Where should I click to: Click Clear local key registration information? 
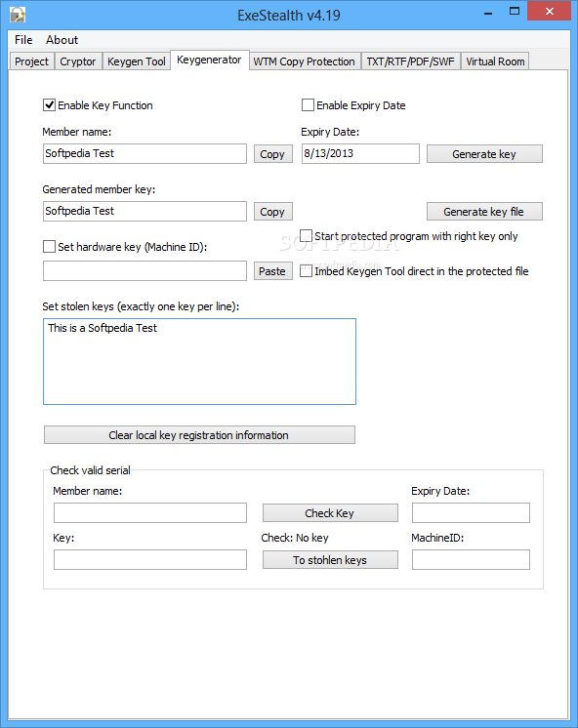200,435
